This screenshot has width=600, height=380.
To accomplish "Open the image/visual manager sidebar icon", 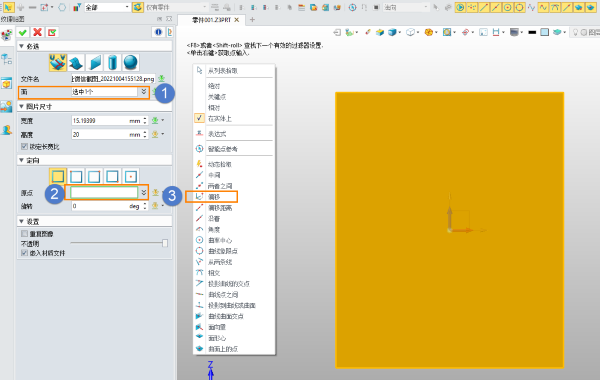I will point(7,107).
